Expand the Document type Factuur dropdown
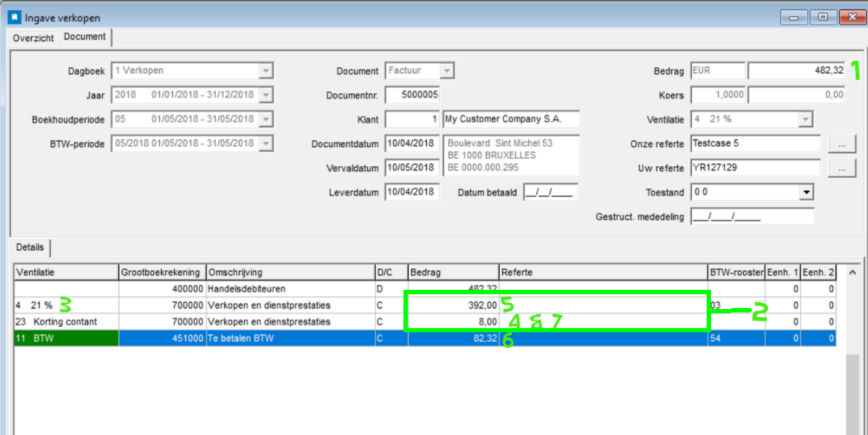 coord(446,70)
